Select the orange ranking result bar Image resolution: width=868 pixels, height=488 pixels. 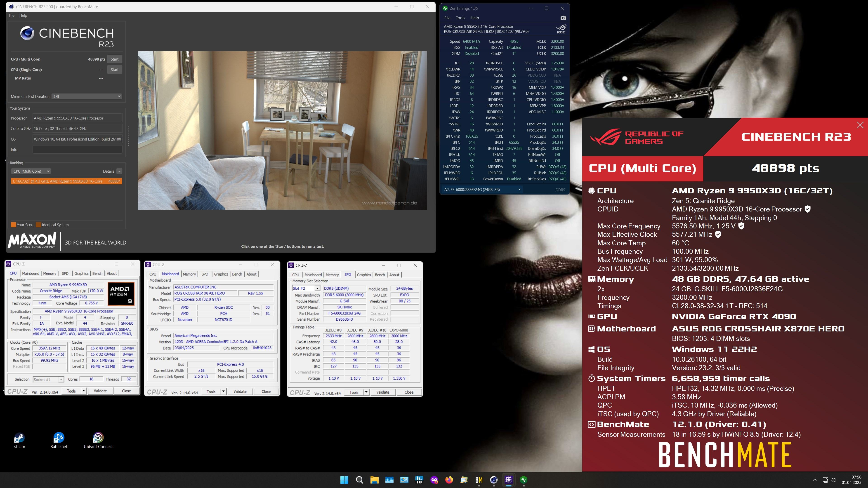tap(66, 181)
